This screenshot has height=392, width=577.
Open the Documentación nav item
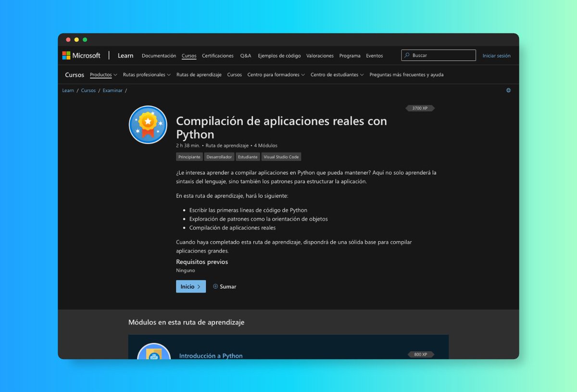[159, 56]
